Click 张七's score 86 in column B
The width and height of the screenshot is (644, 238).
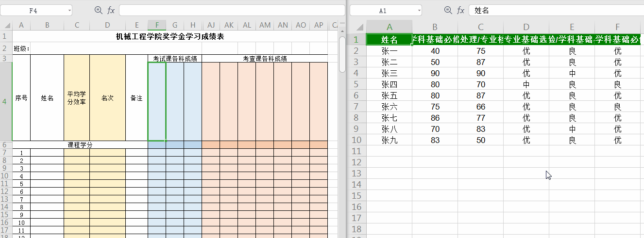click(x=435, y=118)
